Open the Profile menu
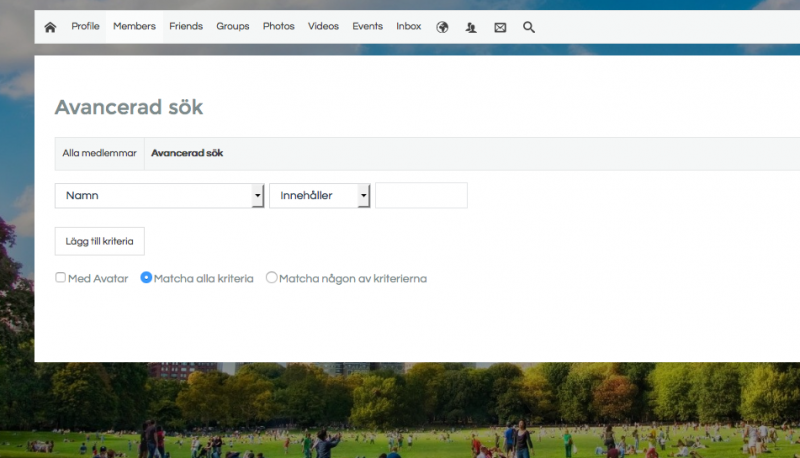 click(85, 27)
